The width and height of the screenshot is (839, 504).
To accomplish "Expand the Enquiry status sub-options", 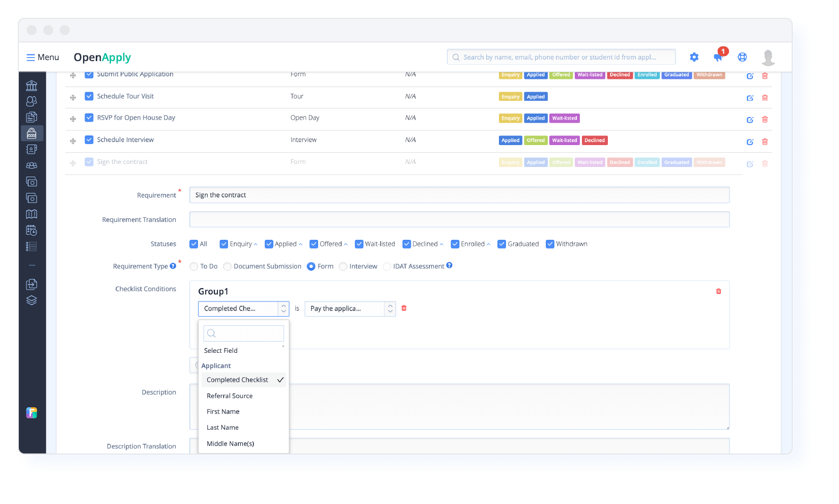I will click(256, 244).
